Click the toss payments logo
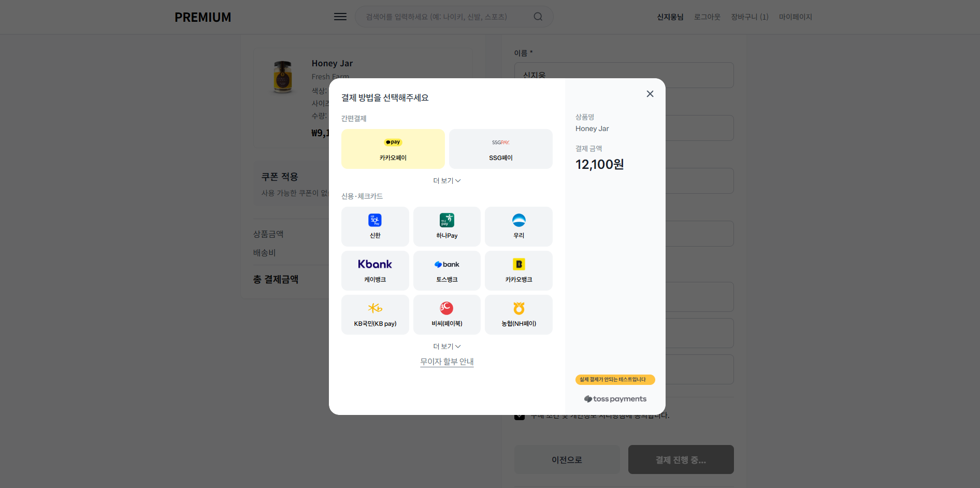This screenshot has width=980, height=488. coord(615,399)
